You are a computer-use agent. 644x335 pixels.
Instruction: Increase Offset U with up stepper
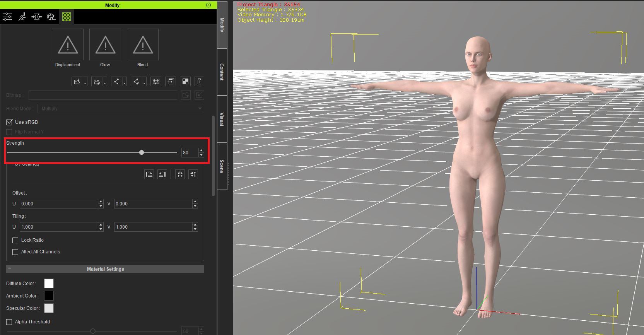click(x=101, y=202)
